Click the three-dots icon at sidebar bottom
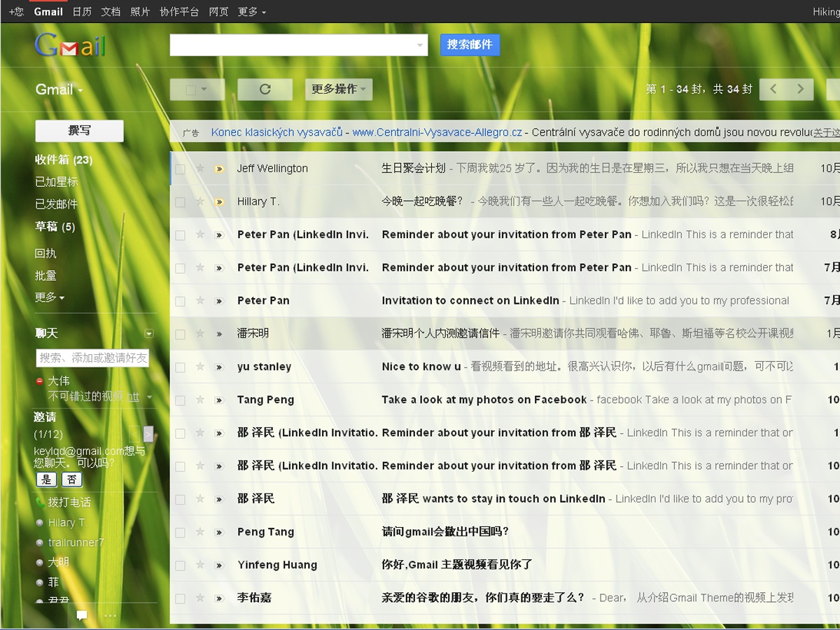 coord(110,615)
